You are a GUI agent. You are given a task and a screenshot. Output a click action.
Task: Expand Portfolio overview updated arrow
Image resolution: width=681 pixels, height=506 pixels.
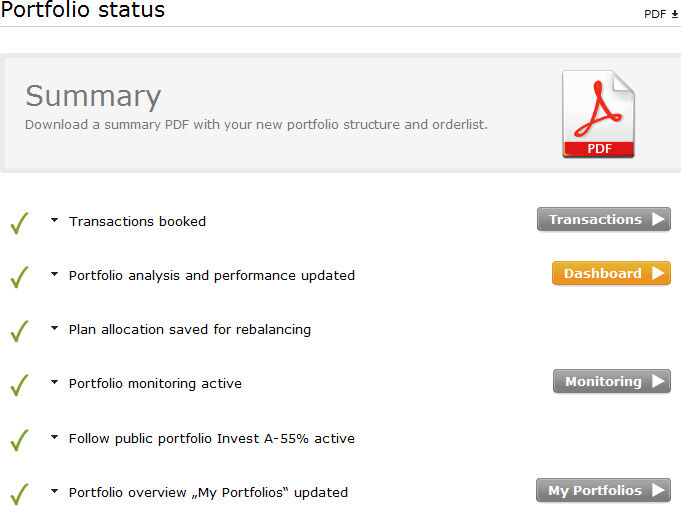[x=55, y=492]
